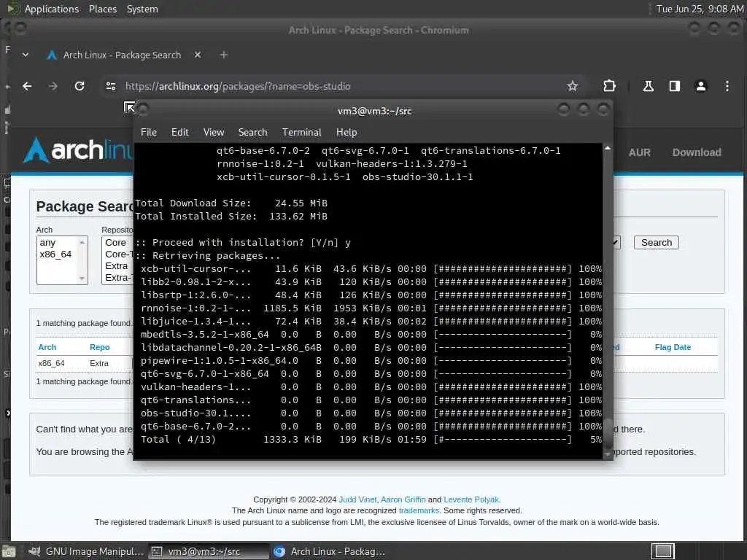Screen dimensions: 747x560
Task: Click the workspace switcher in taskbar
Action: click(x=662, y=551)
